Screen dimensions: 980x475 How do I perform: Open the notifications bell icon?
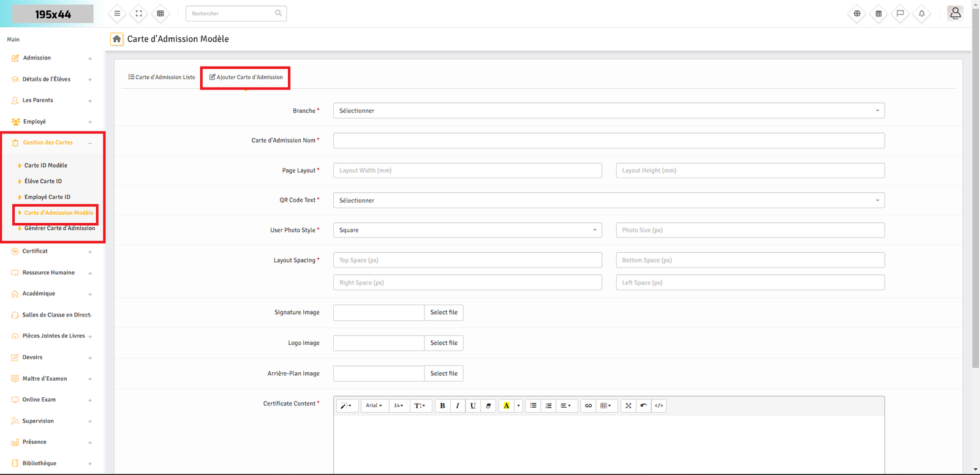coord(921,13)
